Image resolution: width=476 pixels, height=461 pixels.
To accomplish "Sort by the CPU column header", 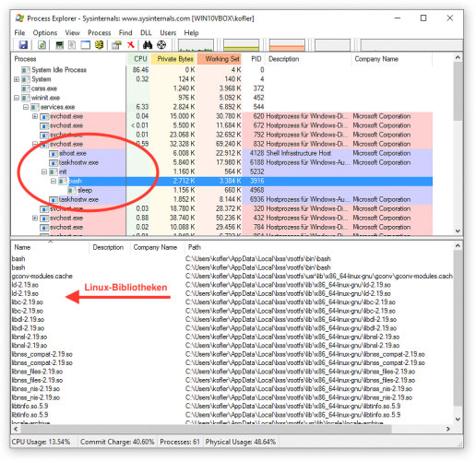I will pos(138,59).
